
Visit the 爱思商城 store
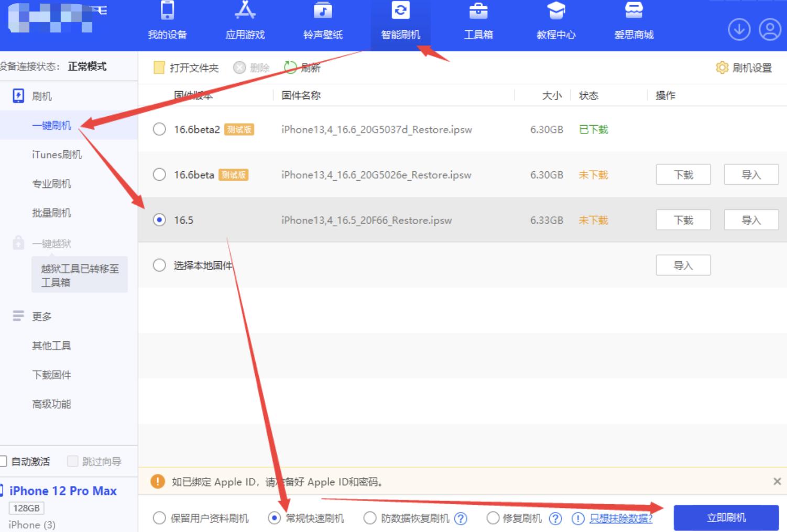pyautogui.click(x=632, y=21)
